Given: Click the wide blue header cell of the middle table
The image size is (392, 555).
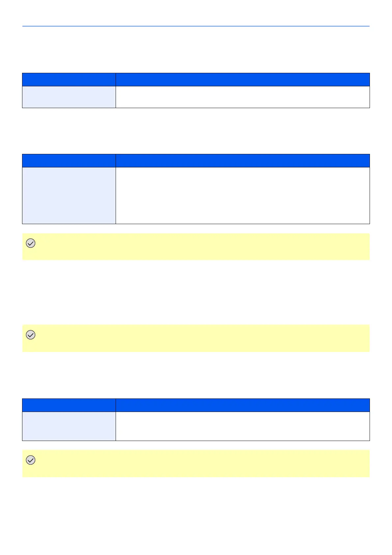Looking at the screenshot, I should [242, 161].
